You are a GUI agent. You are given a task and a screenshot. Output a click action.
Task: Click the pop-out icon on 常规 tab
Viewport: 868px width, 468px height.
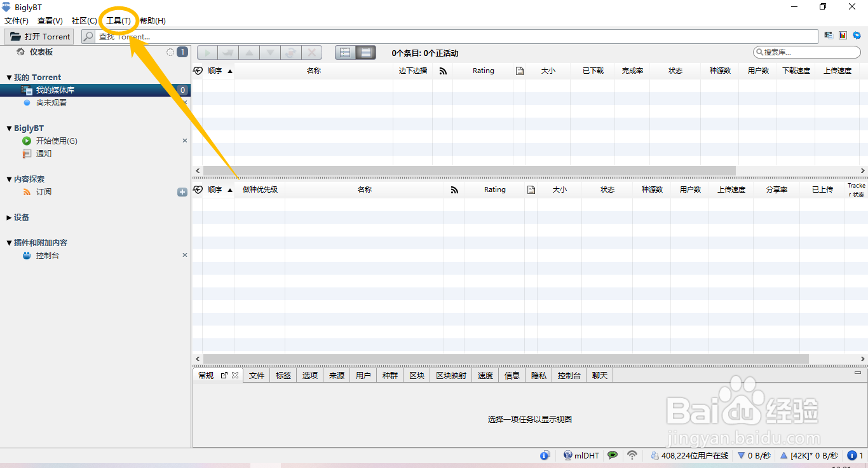coord(224,376)
